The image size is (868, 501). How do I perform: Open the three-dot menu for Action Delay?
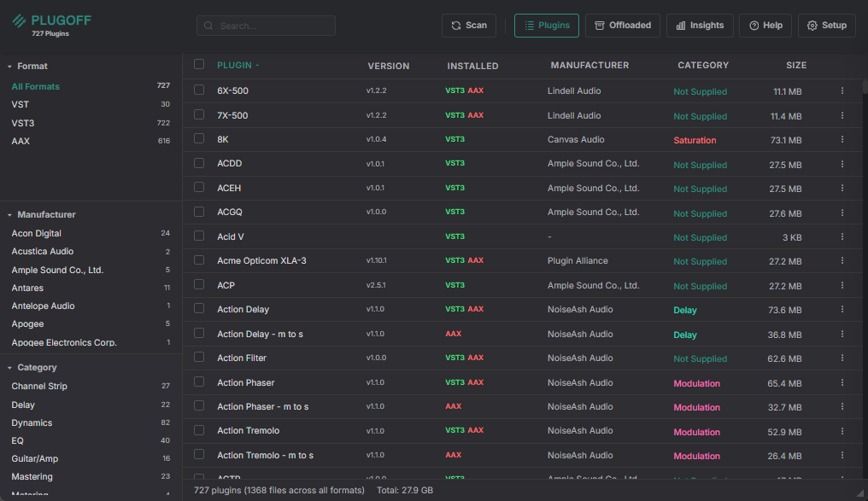click(x=842, y=309)
